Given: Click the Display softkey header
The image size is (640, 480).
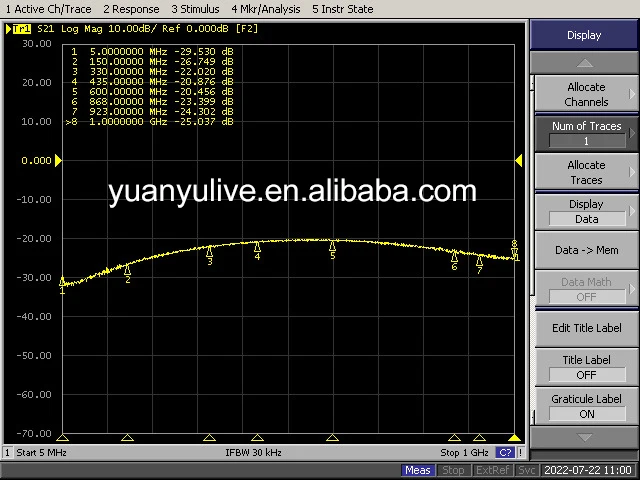Looking at the screenshot, I should (584, 35).
